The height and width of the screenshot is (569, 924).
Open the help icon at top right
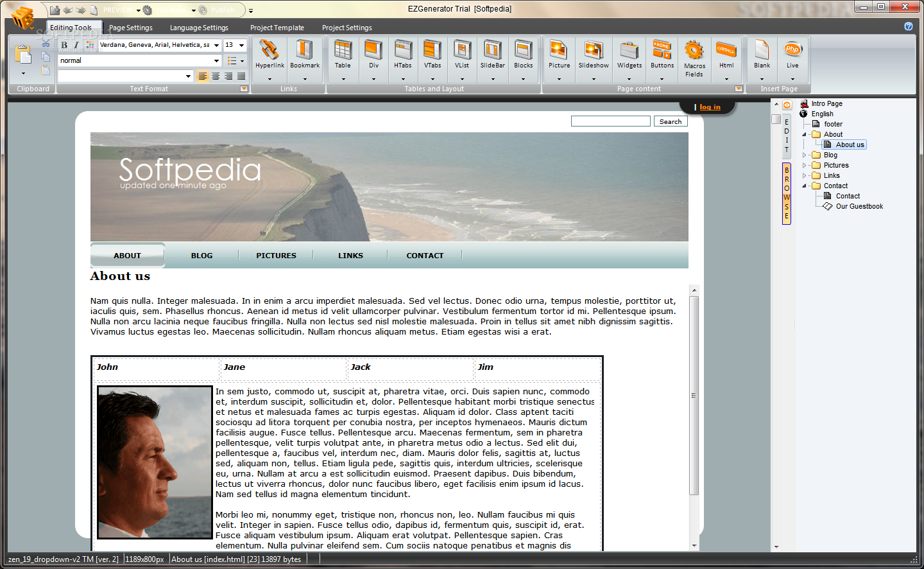tap(909, 26)
